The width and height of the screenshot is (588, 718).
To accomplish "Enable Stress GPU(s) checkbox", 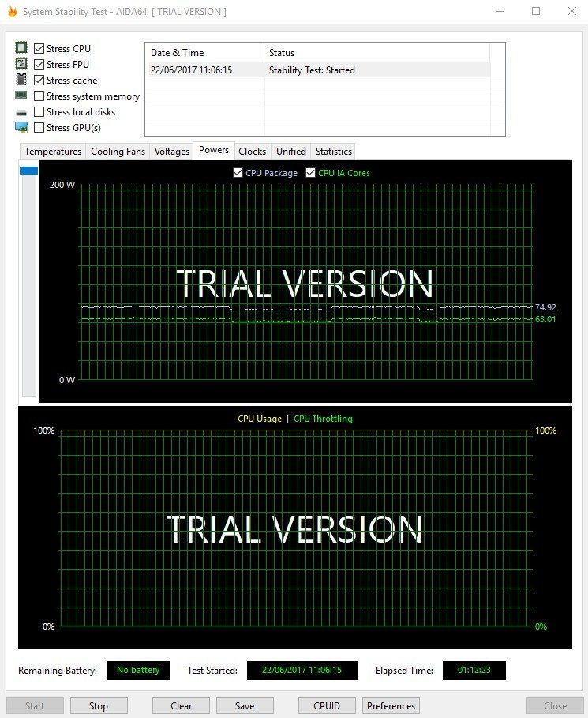I will click(x=39, y=128).
